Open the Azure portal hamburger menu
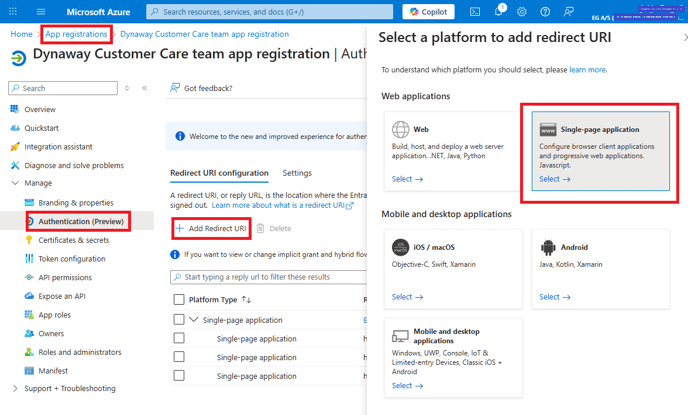Image resolution: width=688 pixels, height=415 pixels. coord(41,12)
